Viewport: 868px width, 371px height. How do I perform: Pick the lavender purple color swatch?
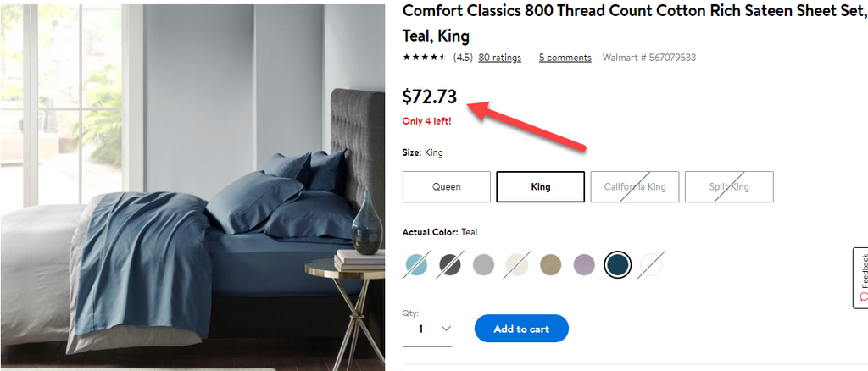tap(584, 265)
